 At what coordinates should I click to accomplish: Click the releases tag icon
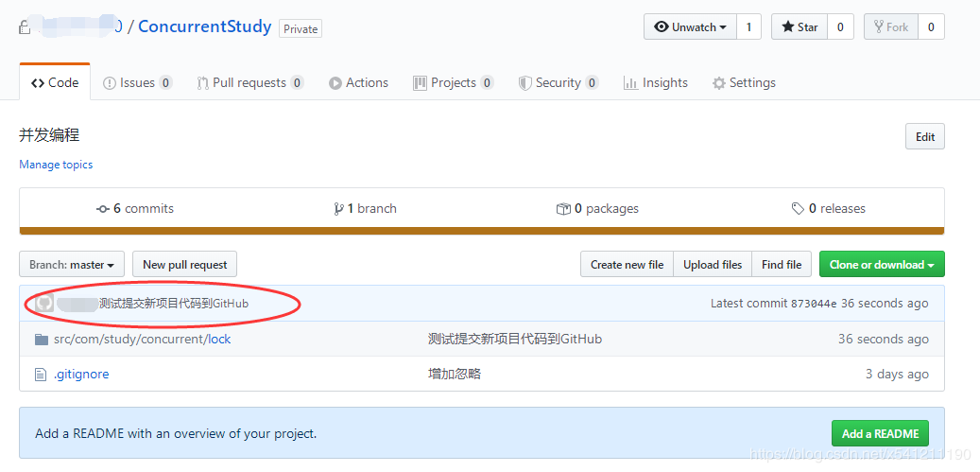pos(799,209)
